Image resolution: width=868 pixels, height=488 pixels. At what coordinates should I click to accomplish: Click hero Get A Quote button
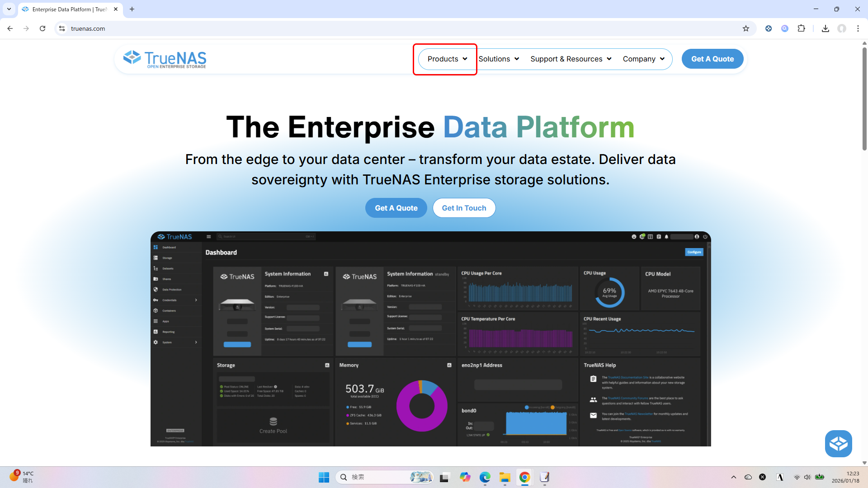(396, 208)
